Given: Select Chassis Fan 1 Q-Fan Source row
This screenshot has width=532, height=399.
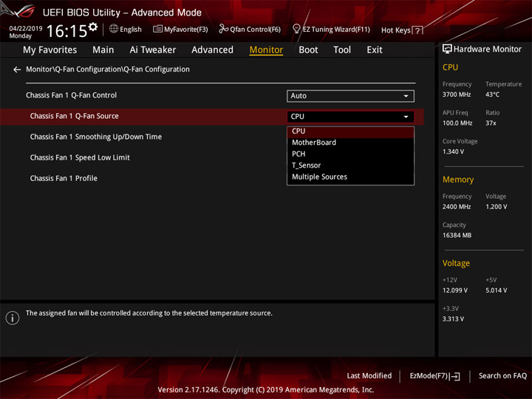Looking at the screenshot, I should pos(212,117).
